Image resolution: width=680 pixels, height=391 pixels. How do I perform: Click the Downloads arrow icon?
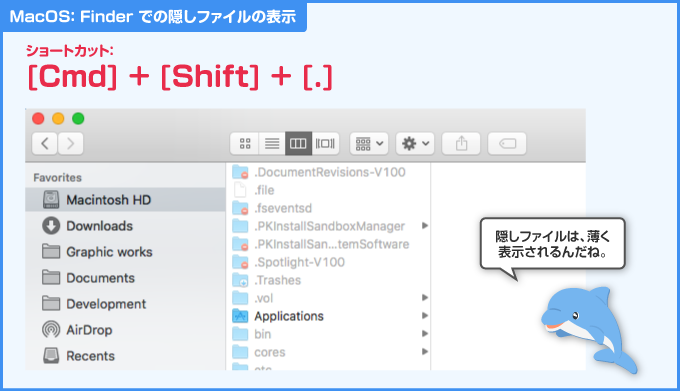(x=51, y=226)
